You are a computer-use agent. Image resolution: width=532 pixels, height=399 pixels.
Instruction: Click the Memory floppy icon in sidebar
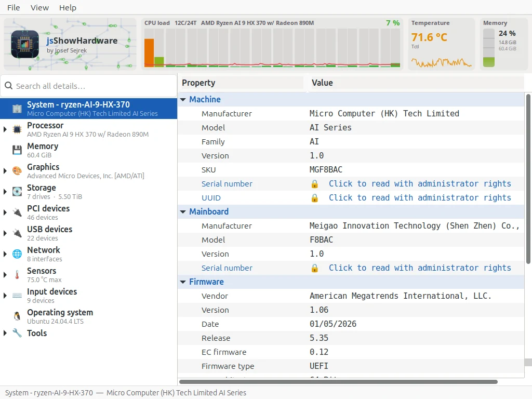[x=17, y=150]
